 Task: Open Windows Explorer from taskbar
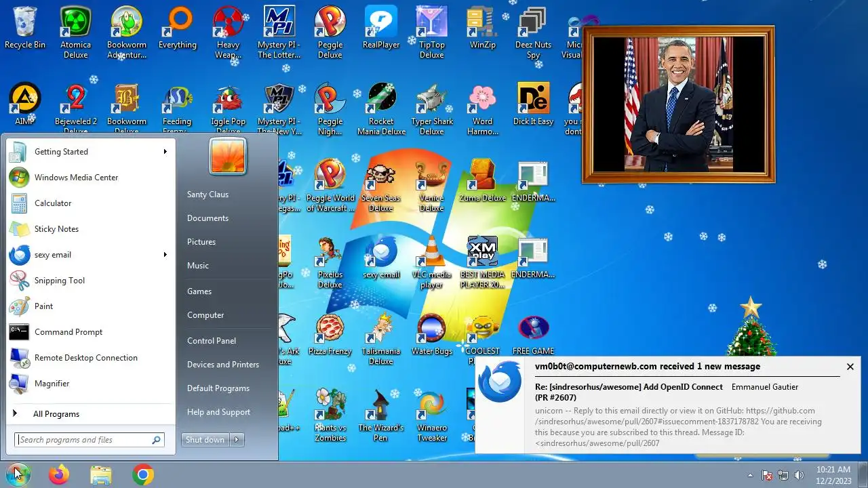click(101, 475)
